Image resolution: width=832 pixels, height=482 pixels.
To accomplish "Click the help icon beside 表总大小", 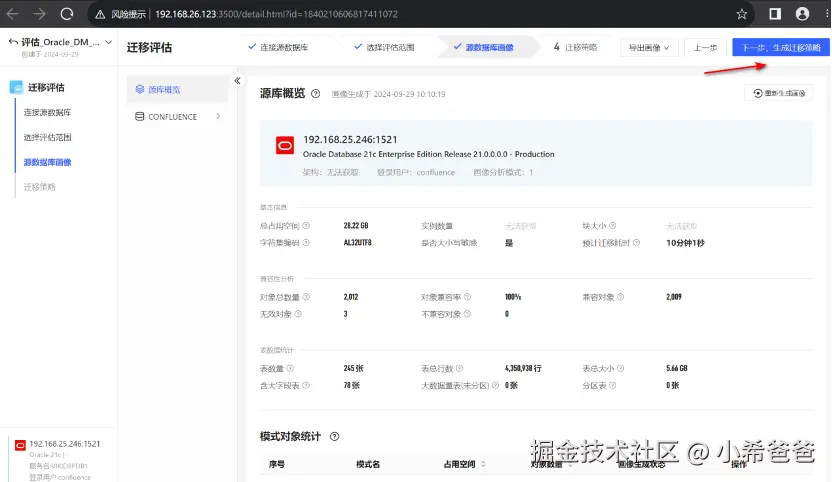I will (620, 368).
